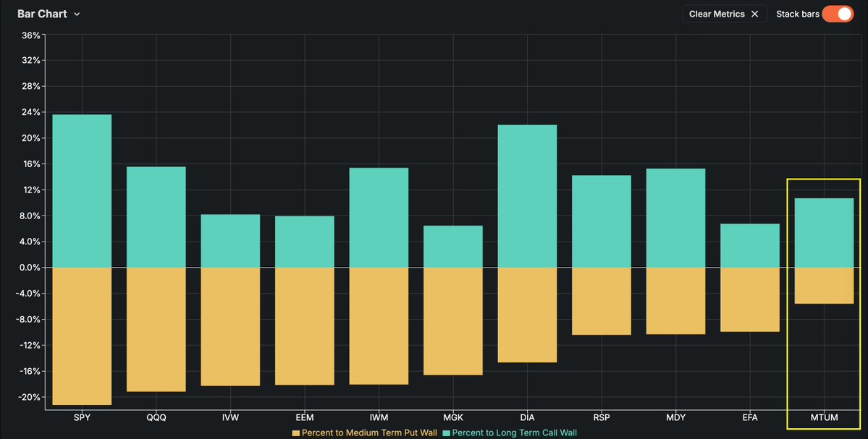Open the Bar Chart type dropdown
This screenshot has height=439, width=868.
pyautogui.click(x=49, y=14)
